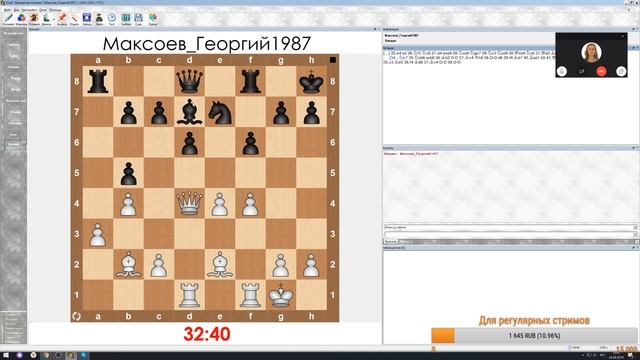Viewport: 640px width, 360px height.
Task: Pin the top-right information panel
Action: [x=633, y=29]
